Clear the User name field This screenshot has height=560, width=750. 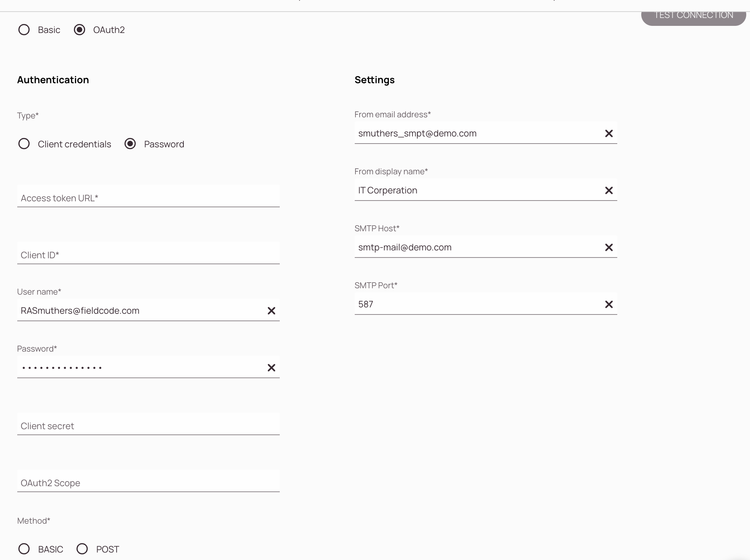271,311
